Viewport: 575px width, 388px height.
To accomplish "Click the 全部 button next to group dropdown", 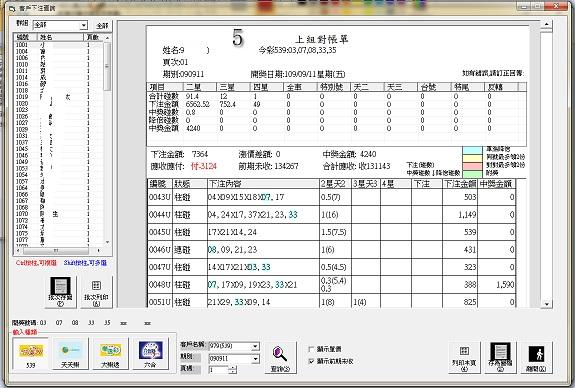I will coord(102,25).
